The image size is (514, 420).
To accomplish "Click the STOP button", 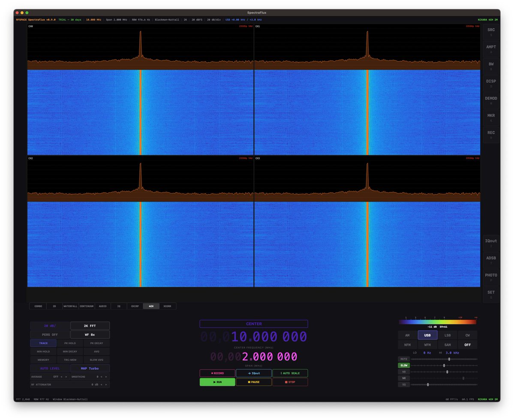I will pyautogui.click(x=290, y=382).
